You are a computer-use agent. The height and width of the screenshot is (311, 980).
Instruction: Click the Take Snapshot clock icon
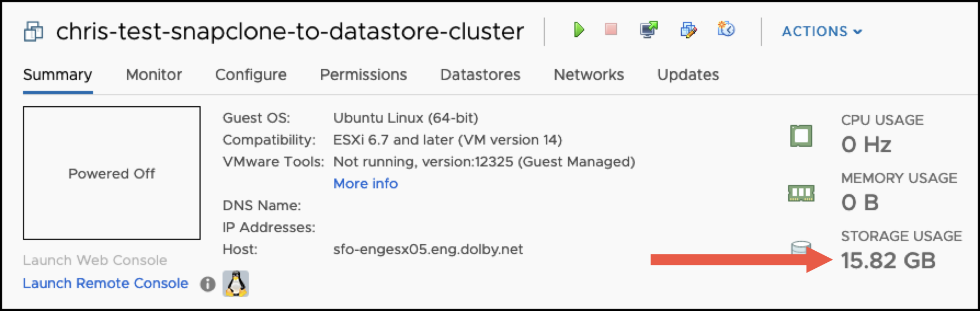(726, 29)
